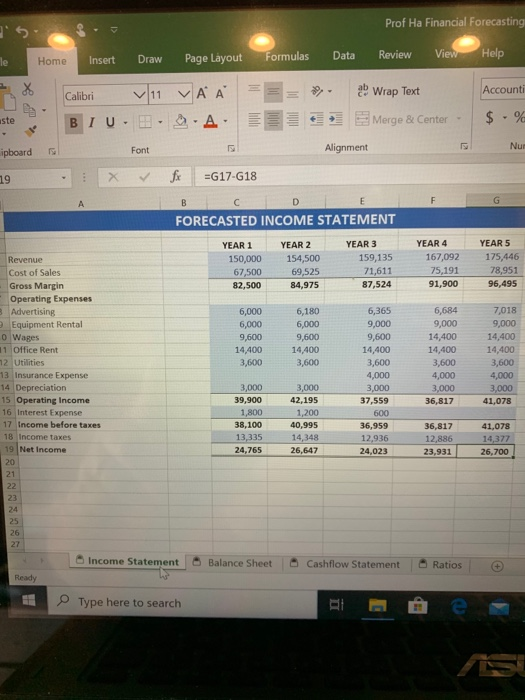Open the underline style dropdown arrow

point(125,122)
